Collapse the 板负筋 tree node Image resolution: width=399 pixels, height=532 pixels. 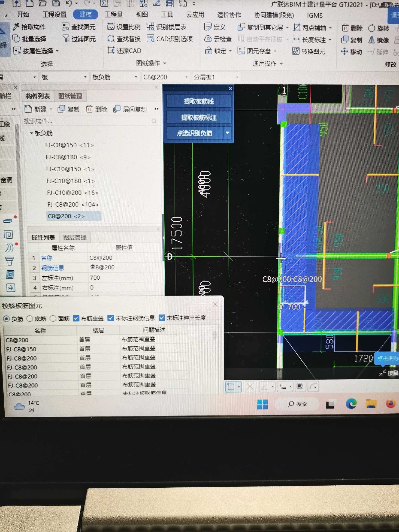coord(31,133)
